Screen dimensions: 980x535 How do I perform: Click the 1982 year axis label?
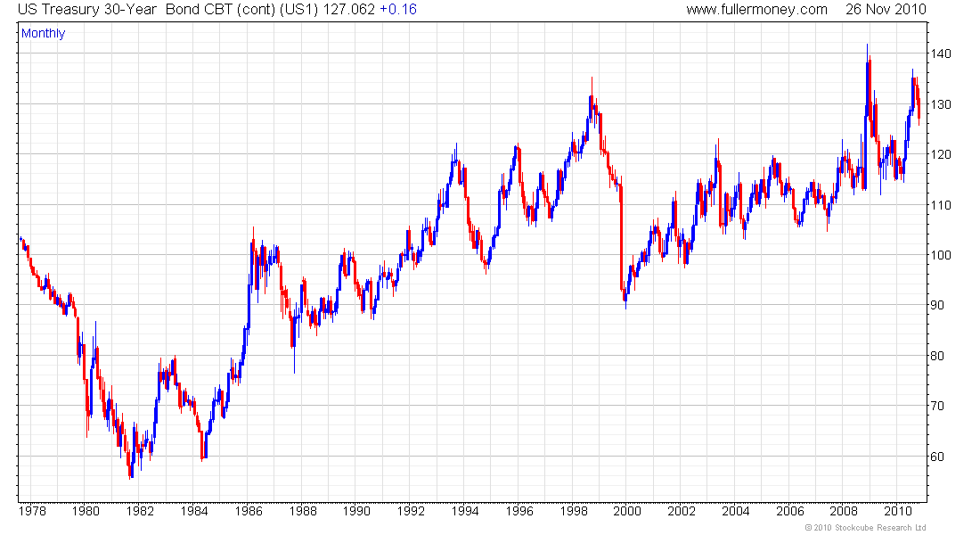point(140,511)
